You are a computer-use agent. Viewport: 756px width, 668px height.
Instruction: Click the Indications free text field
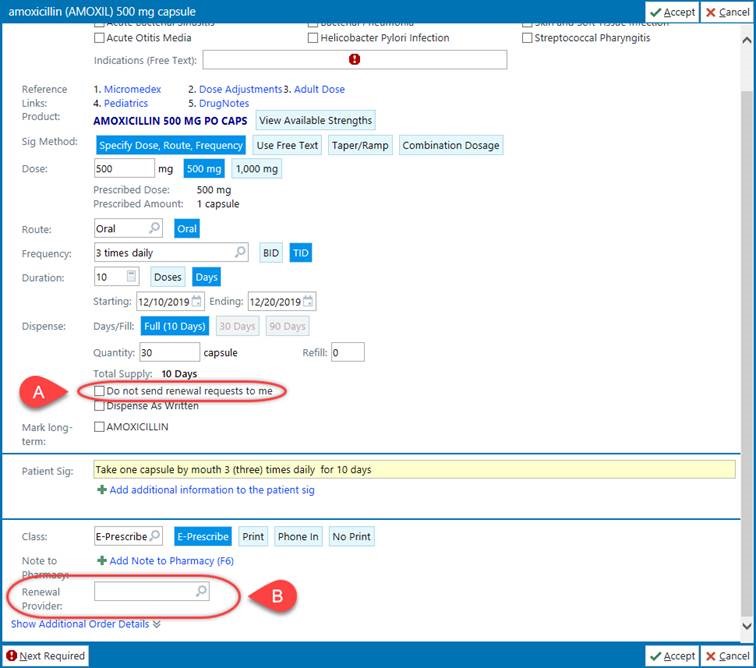pos(354,60)
